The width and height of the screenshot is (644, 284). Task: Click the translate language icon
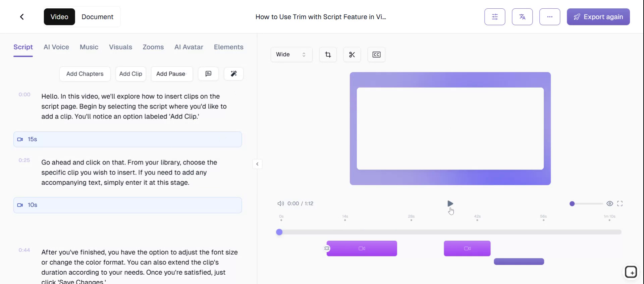click(x=522, y=17)
